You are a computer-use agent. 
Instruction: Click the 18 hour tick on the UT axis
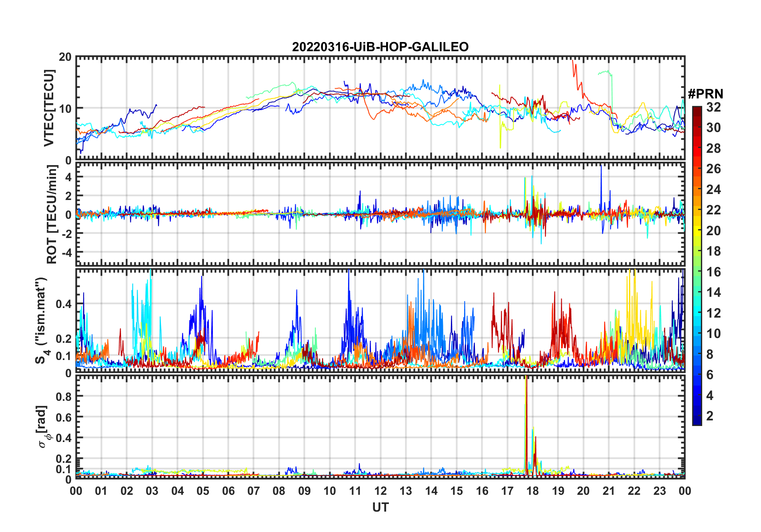tap(533, 491)
